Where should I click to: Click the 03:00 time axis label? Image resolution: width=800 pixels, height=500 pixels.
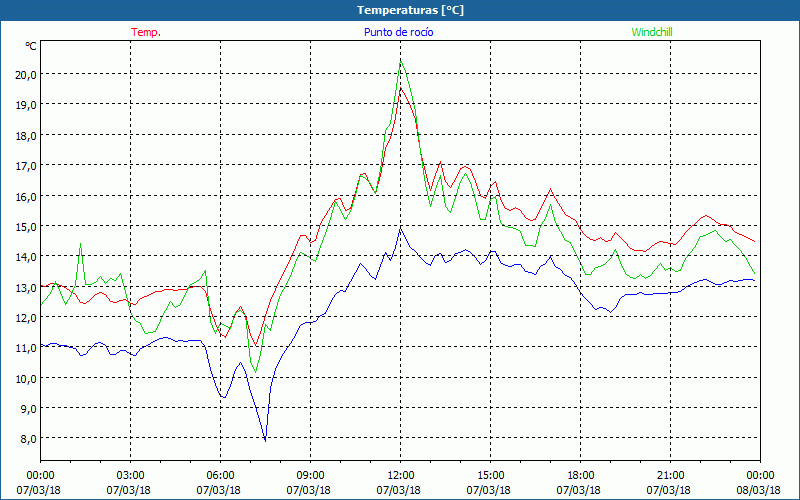pos(131,475)
